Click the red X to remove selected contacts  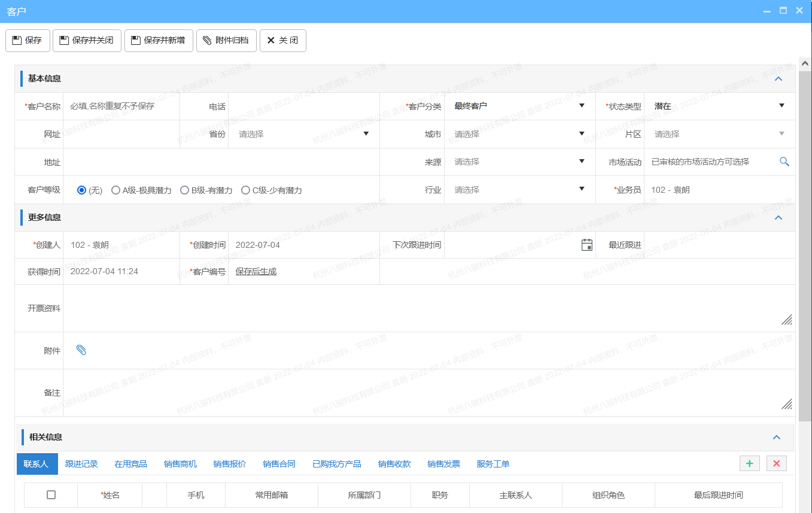(x=776, y=463)
